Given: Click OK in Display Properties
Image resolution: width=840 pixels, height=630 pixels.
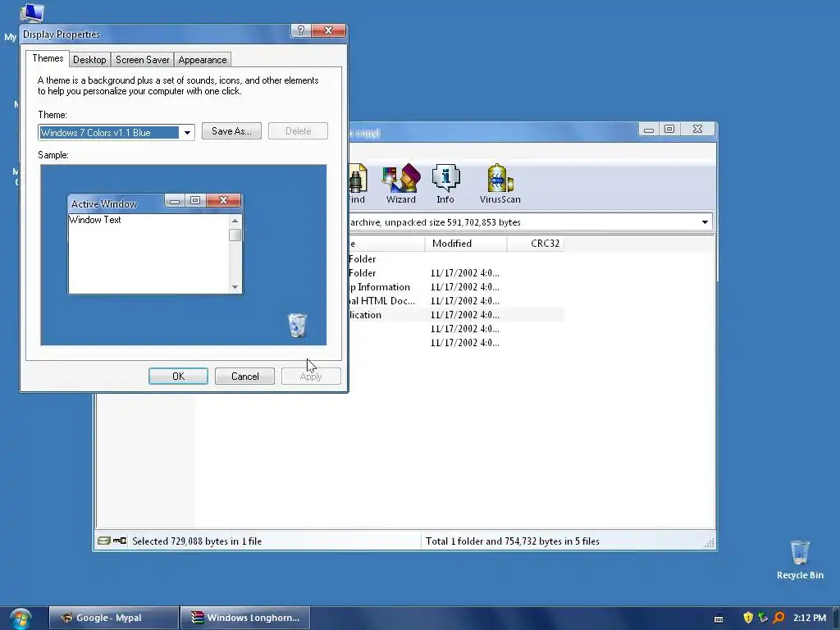Looking at the screenshot, I should 178,376.
